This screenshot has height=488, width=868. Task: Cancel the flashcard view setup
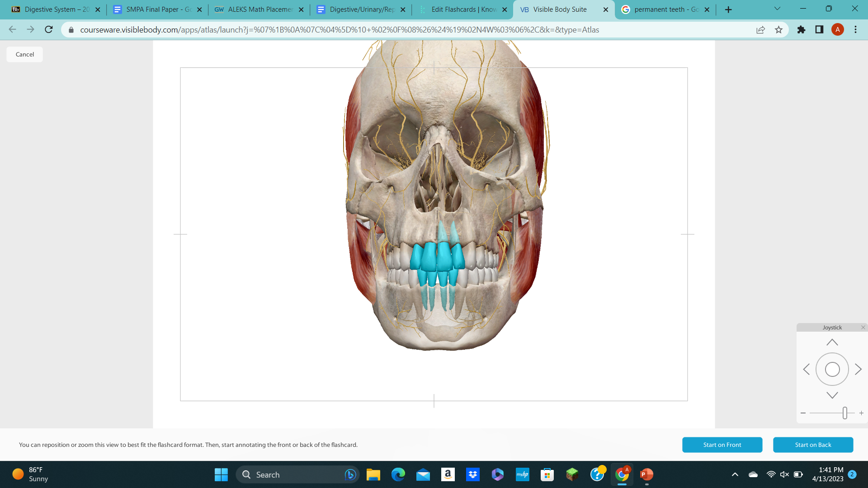point(24,54)
